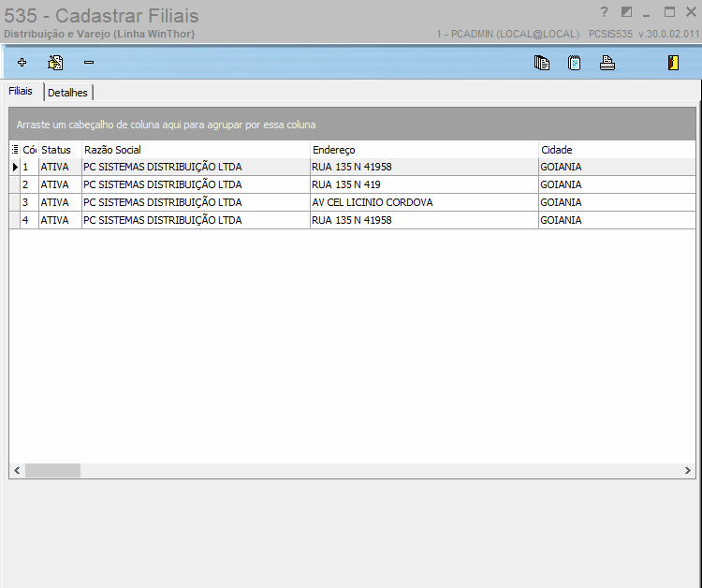Click the group-by column drop panel

pyautogui.click(x=352, y=124)
